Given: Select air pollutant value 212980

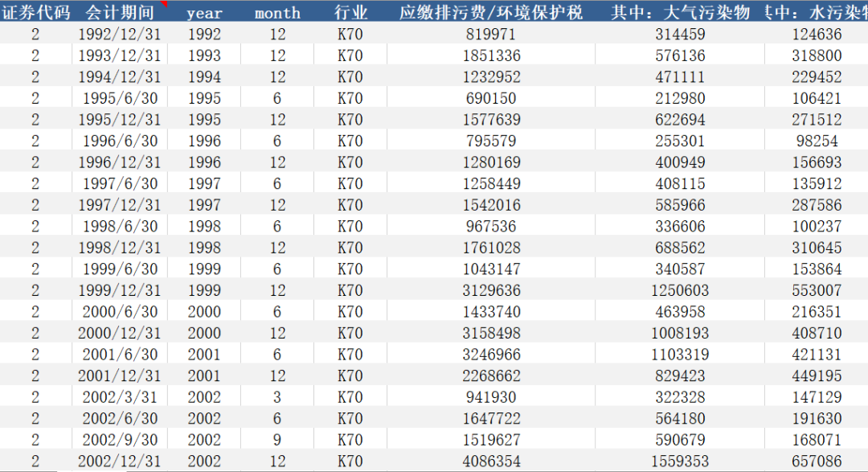Looking at the screenshot, I should (681, 99).
